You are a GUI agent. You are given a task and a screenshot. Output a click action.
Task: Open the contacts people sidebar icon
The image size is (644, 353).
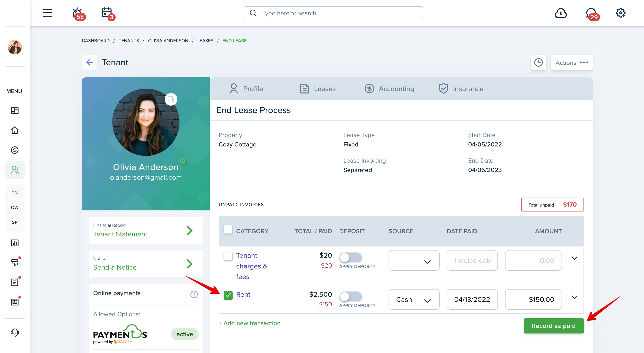(15, 170)
